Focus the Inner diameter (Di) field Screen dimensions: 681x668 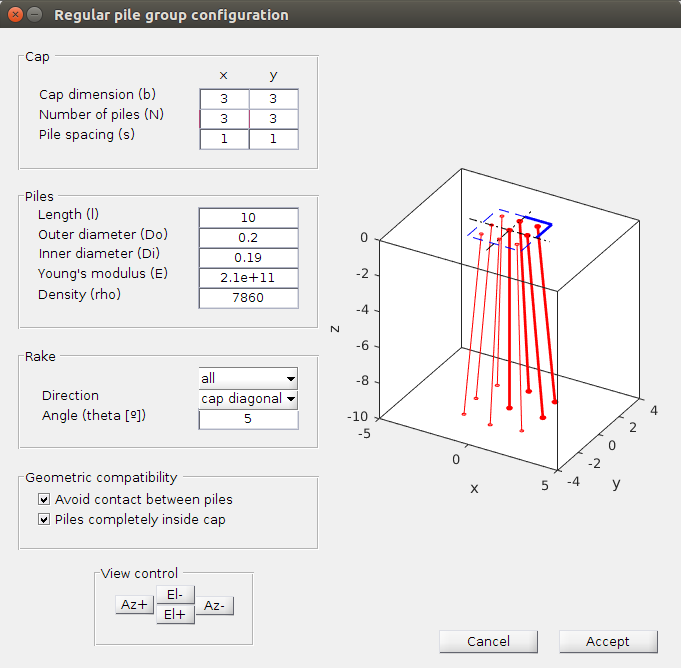click(x=248, y=258)
